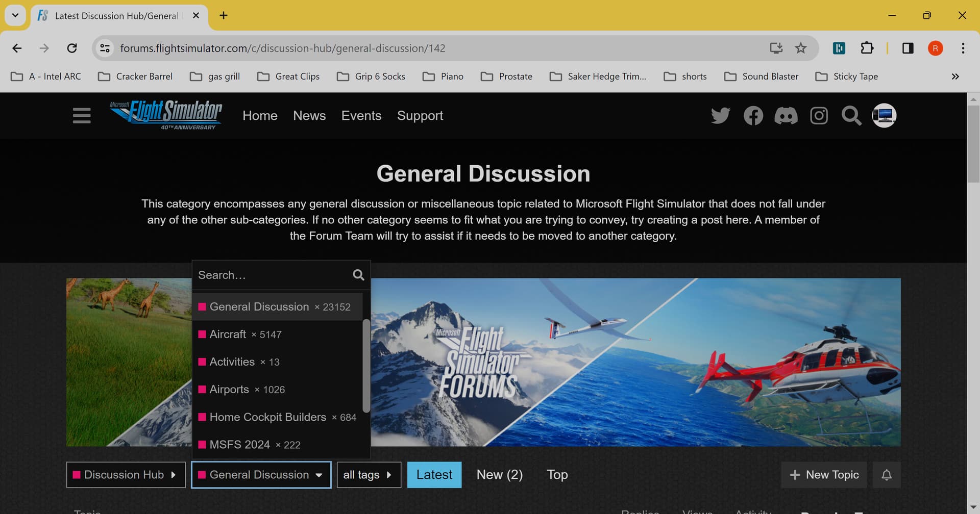Toggle Chrome side panel
Image resolution: width=980 pixels, height=514 pixels.
908,48
